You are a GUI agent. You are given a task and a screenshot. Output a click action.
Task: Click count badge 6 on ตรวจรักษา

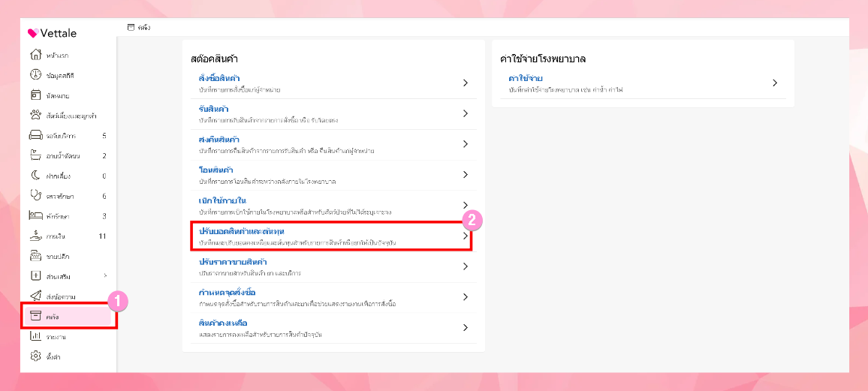(x=104, y=196)
